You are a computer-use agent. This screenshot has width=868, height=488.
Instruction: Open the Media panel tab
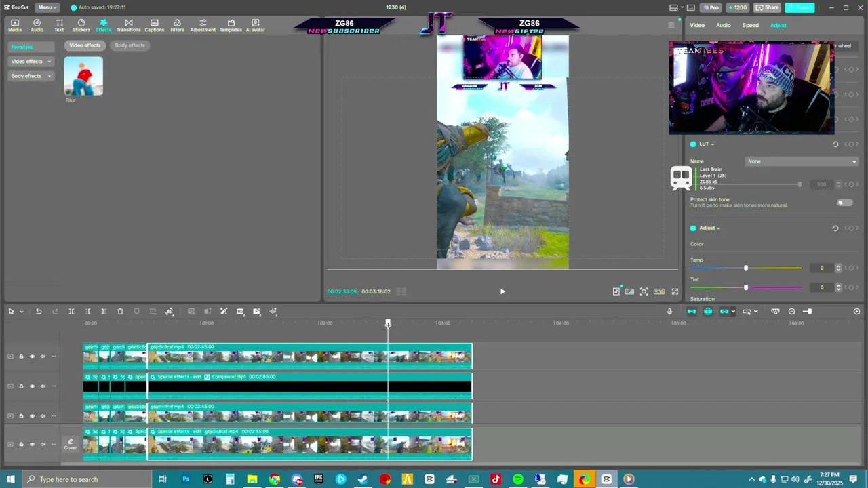[15, 25]
